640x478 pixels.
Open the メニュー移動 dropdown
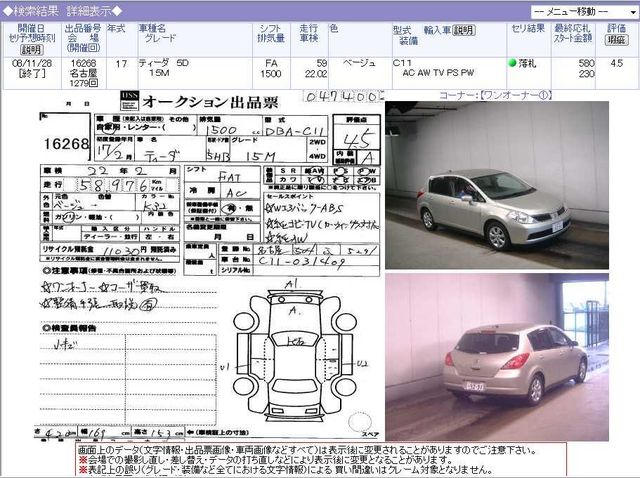[x=584, y=11]
